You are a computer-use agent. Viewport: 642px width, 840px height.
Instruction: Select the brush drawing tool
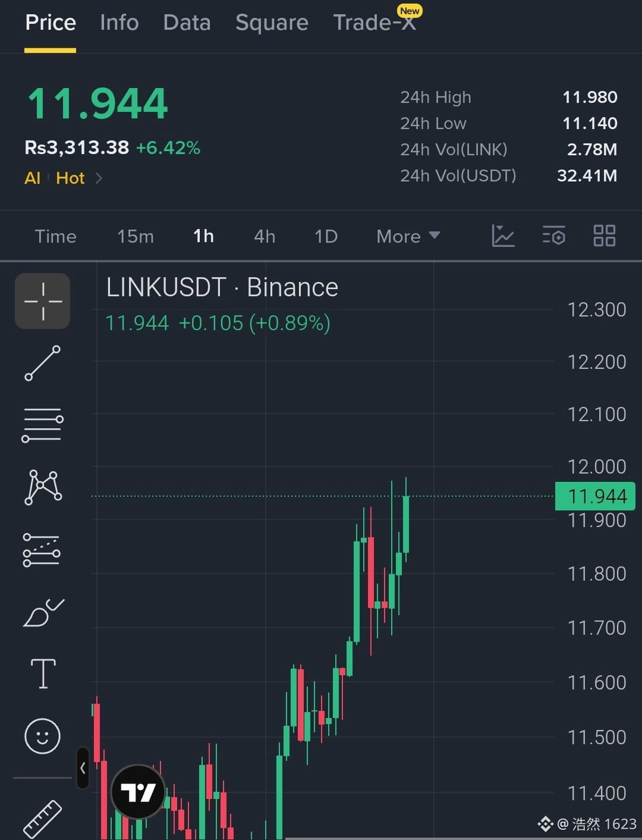pyautogui.click(x=43, y=612)
